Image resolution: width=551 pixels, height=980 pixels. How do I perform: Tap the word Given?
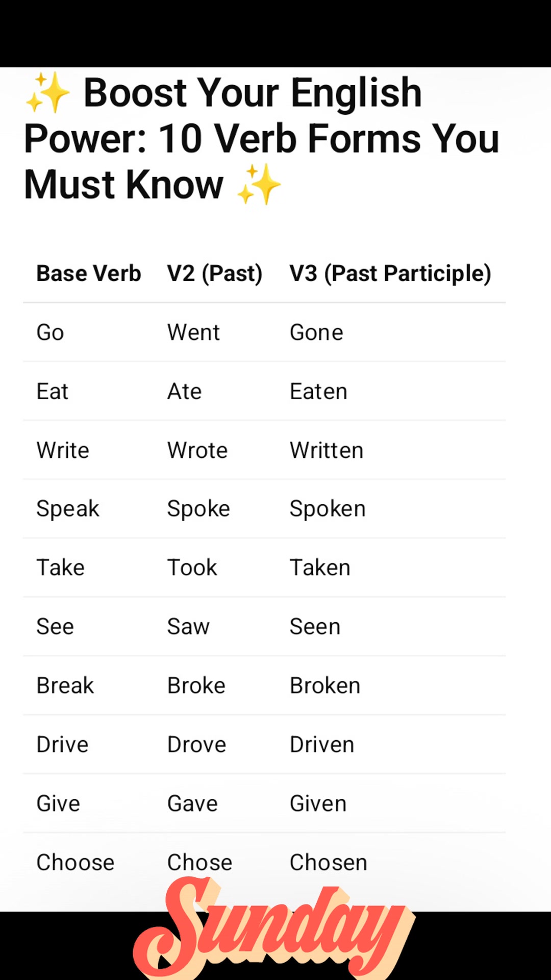click(x=318, y=804)
